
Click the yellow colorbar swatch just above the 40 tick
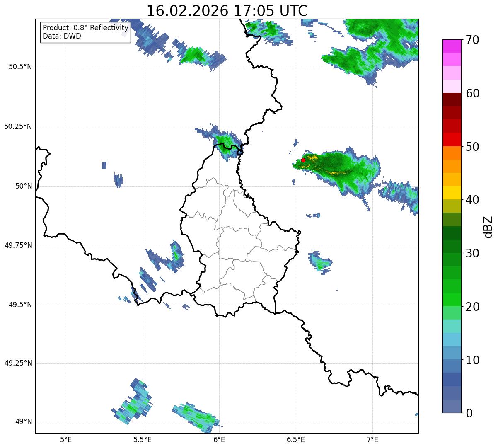coord(452,193)
